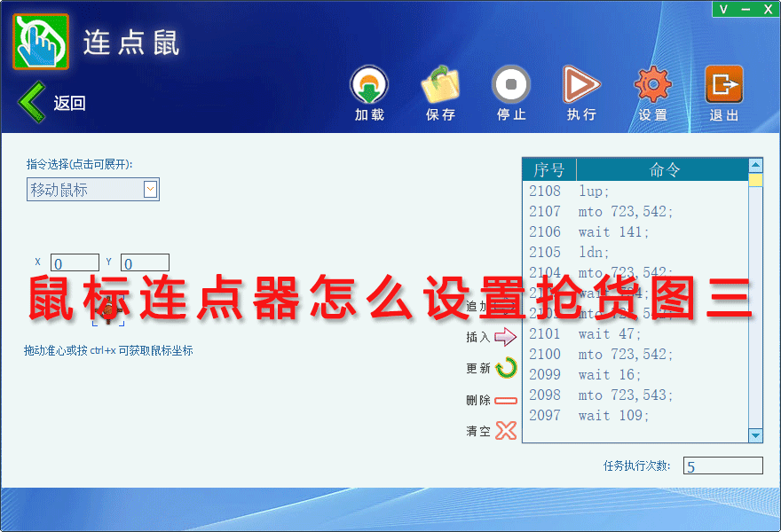
Task: Click the 清空 red X icon
Action: (506, 431)
